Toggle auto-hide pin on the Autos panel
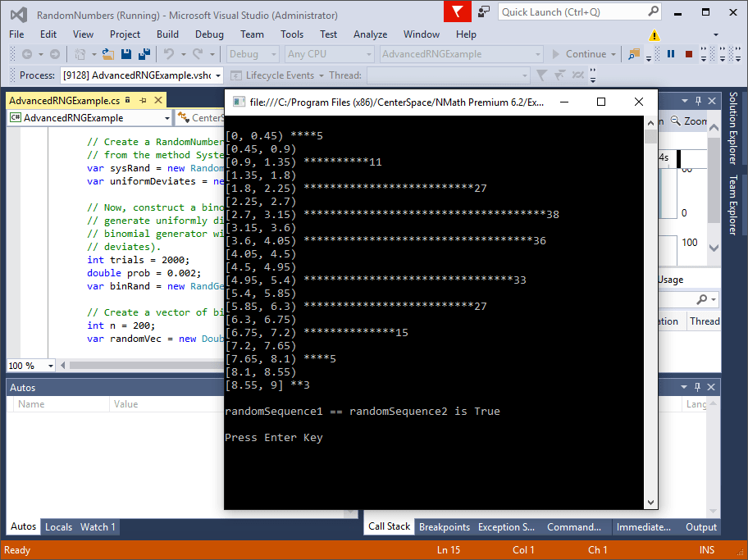 696,387
